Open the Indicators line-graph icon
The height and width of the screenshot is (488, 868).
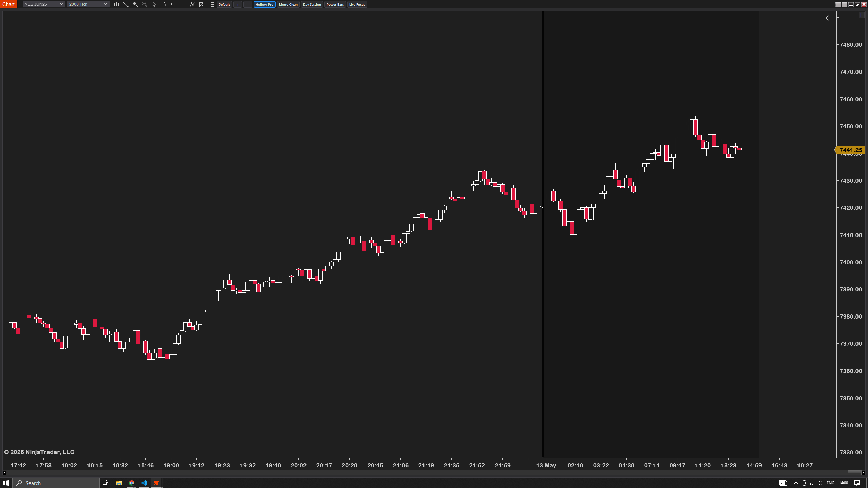pyautogui.click(x=192, y=4)
